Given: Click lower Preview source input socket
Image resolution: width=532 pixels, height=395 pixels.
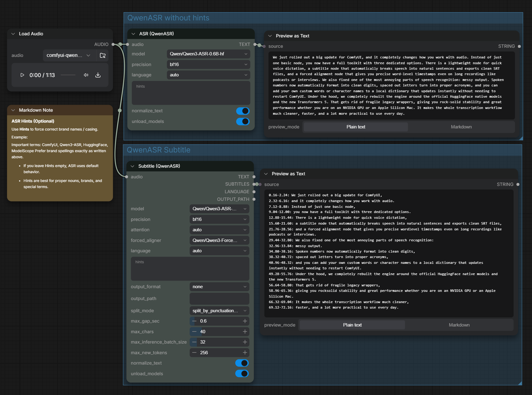Looking at the screenshot, I should 260,184.
